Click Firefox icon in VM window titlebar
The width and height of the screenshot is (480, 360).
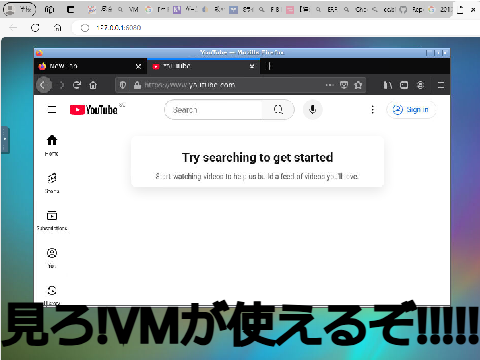39,53
